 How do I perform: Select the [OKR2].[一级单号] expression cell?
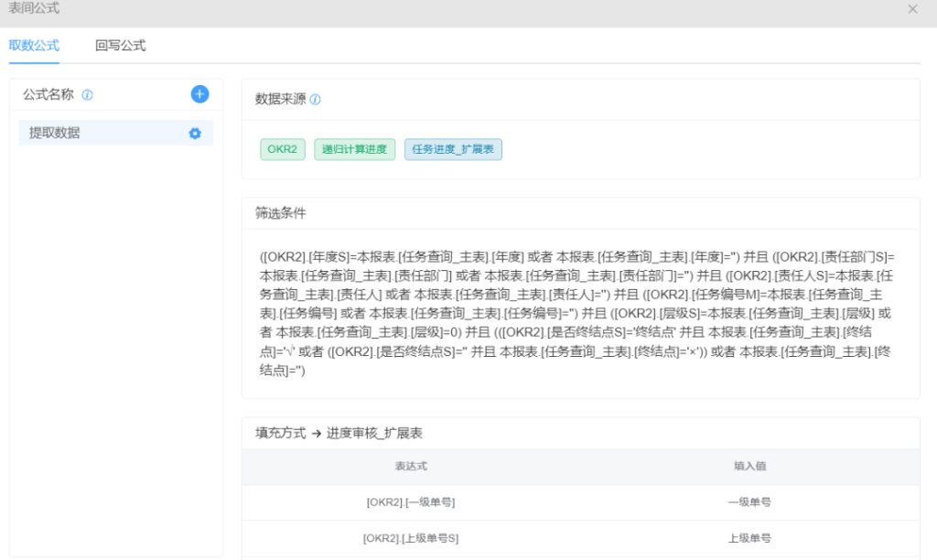point(411,502)
